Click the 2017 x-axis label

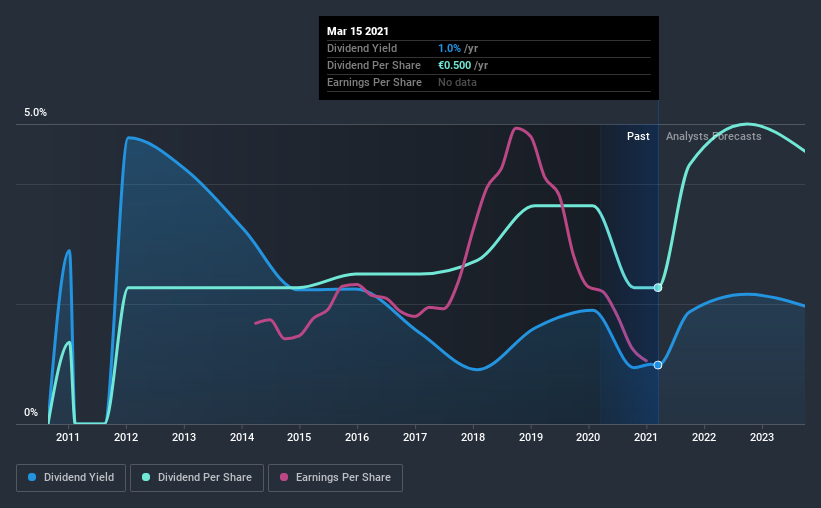click(415, 437)
